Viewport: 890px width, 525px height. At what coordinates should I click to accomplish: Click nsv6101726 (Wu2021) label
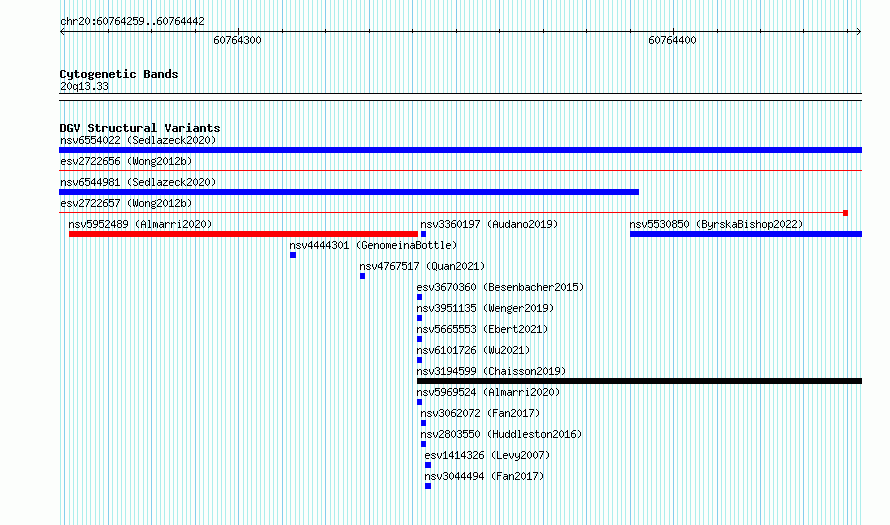coord(473,350)
